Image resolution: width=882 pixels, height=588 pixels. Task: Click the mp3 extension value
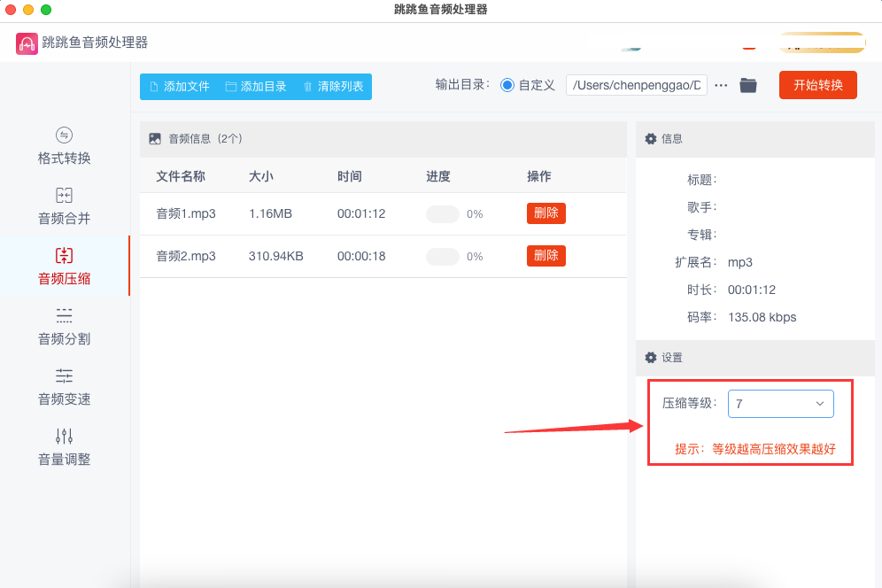click(x=739, y=263)
